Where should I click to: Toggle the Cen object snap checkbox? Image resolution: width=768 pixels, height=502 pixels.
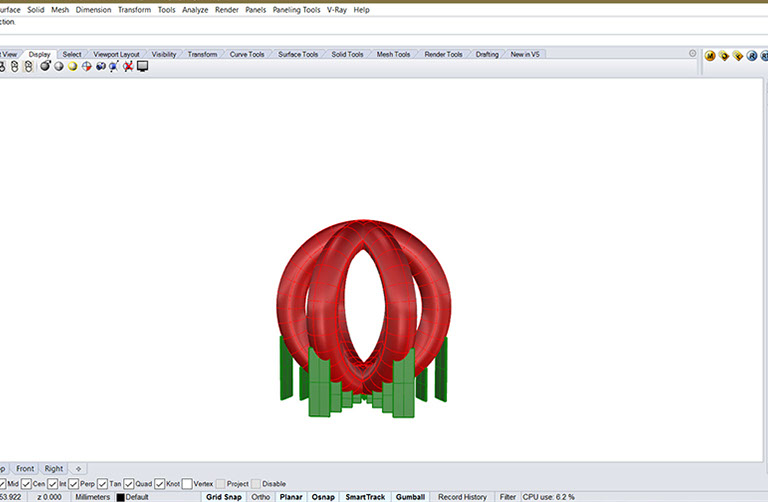[26, 484]
